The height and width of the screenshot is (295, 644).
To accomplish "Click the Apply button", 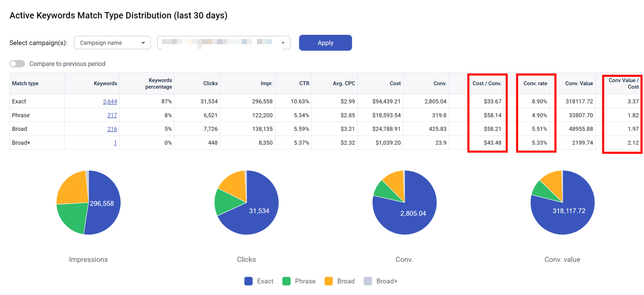I will [x=325, y=43].
